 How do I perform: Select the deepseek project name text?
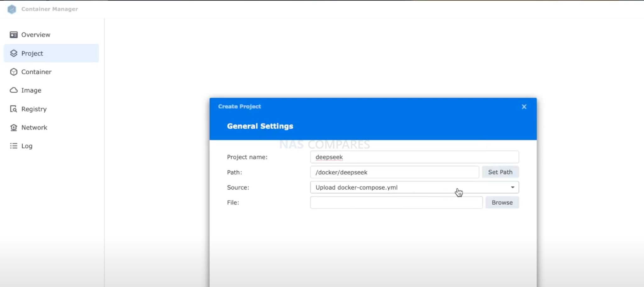[329, 157]
